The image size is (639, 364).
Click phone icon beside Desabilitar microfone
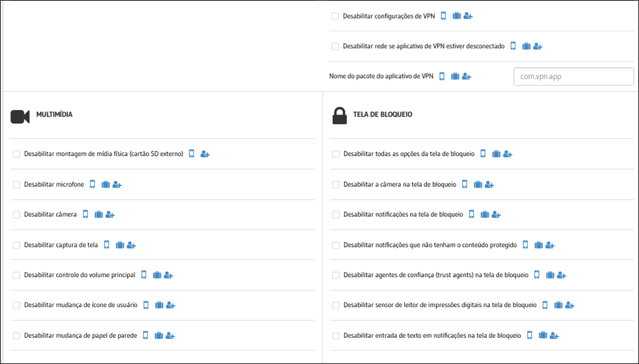tap(92, 184)
